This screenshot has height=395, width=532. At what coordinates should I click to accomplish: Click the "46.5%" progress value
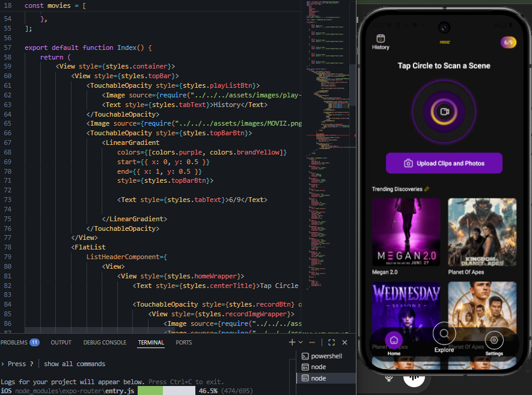(208, 391)
